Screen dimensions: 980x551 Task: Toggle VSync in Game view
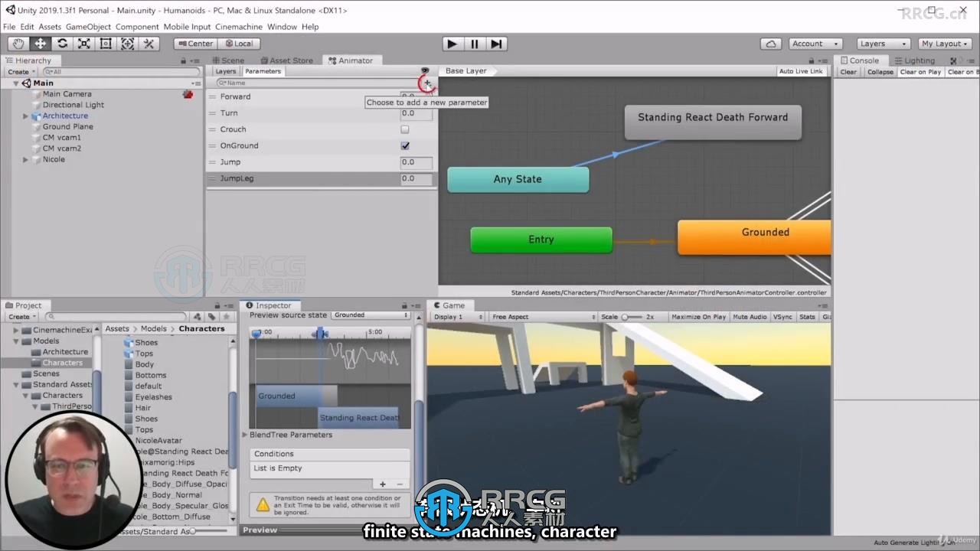(782, 317)
